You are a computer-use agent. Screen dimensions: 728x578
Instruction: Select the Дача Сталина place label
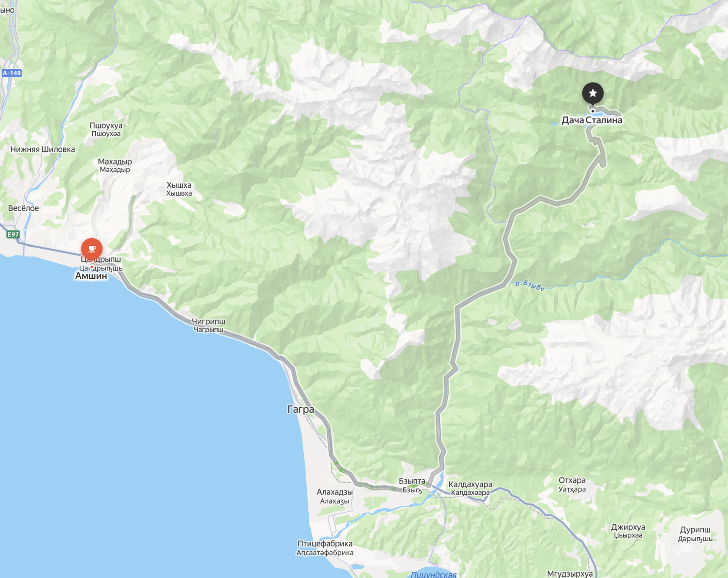point(592,120)
